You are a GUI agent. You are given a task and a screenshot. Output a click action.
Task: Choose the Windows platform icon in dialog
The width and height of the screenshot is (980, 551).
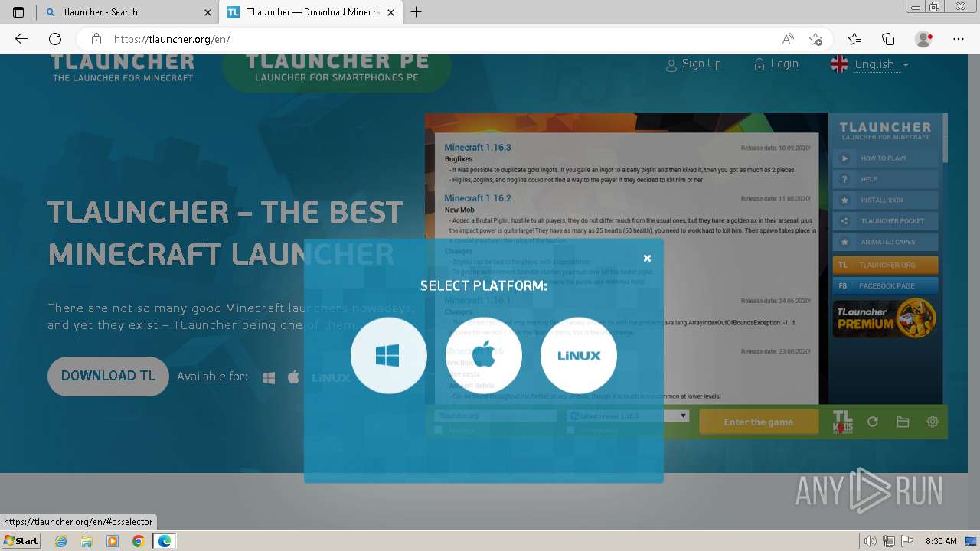point(388,355)
